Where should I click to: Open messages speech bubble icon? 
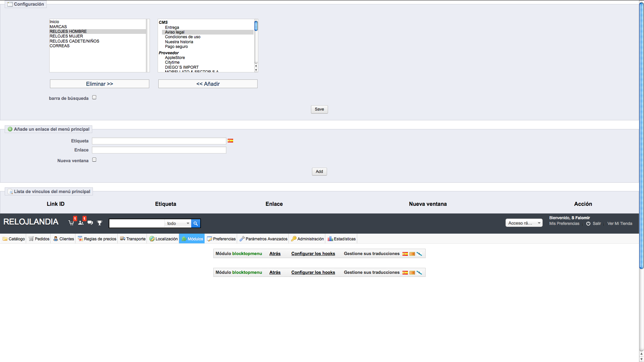[x=90, y=223]
